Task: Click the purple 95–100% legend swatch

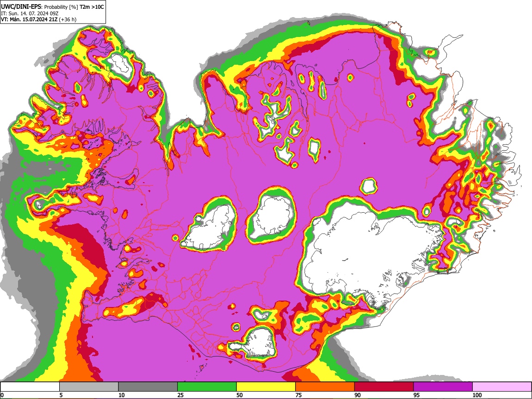Action: click(443, 387)
